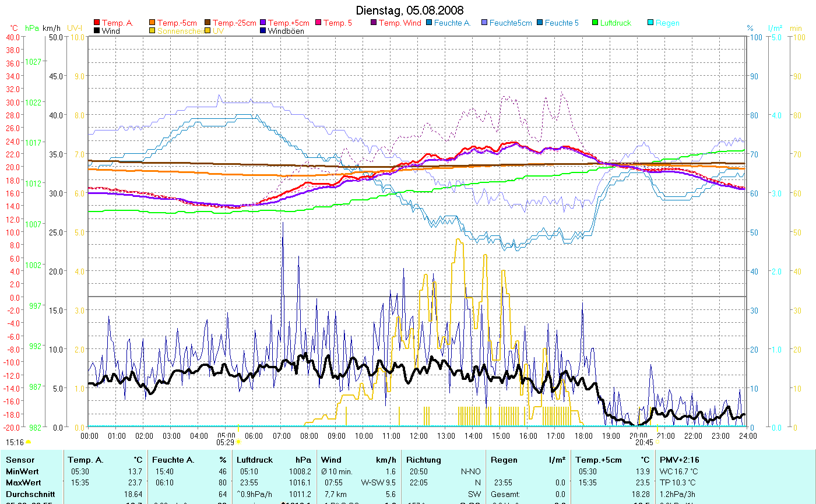The image size is (816, 504).
Task: Click the yellow UV legend square
Action: (208, 31)
